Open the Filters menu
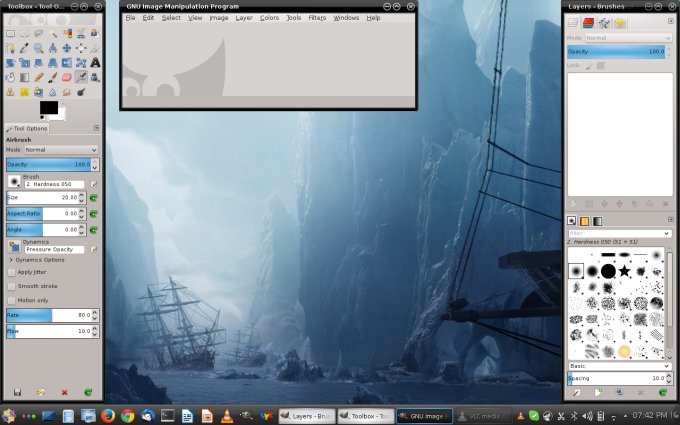This screenshot has height=425, width=680. click(x=317, y=18)
